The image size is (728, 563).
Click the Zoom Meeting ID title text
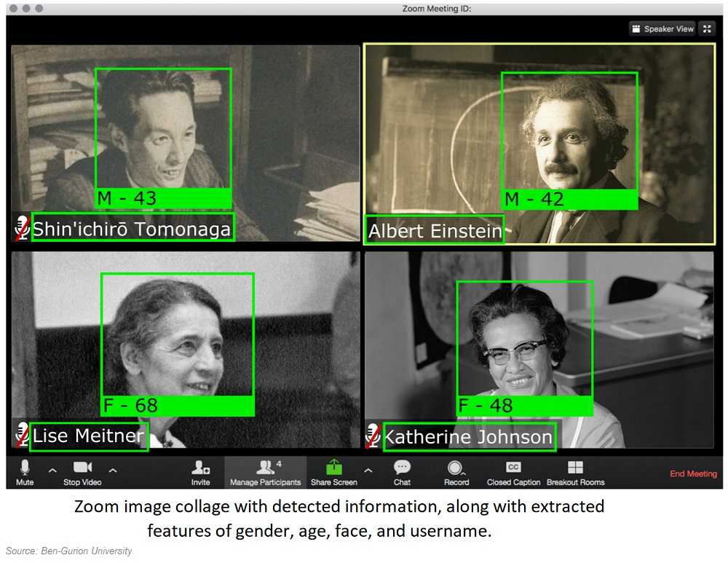(x=436, y=8)
